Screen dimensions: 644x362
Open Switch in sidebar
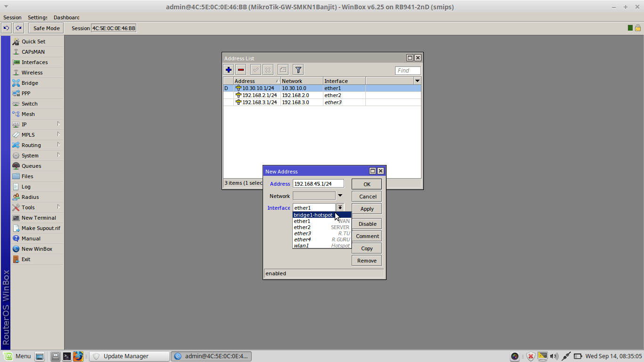point(37,104)
